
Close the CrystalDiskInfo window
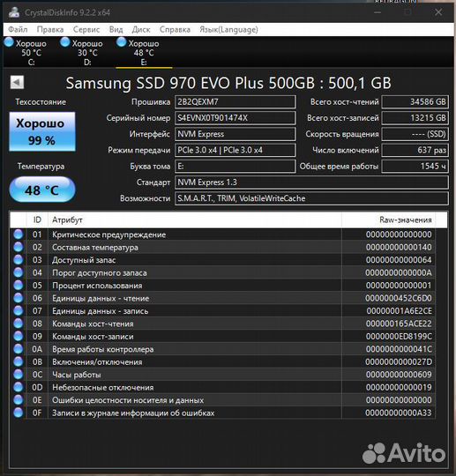pyautogui.click(x=438, y=12)
